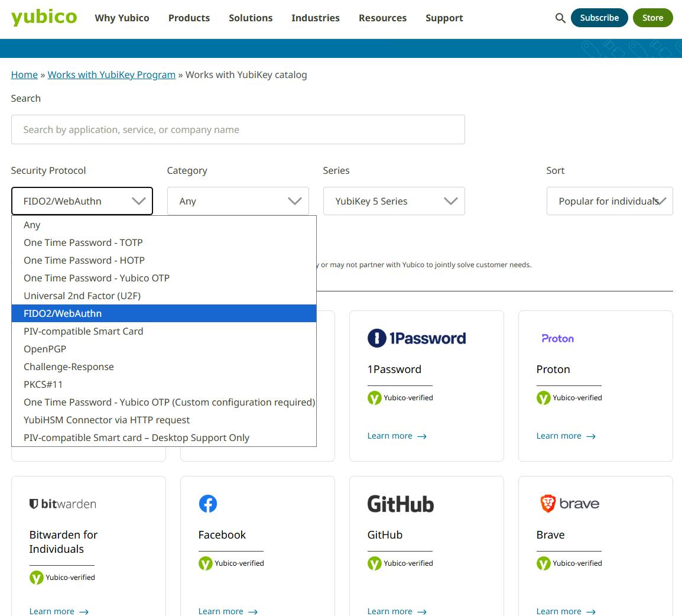The width and height of the screenshot is (682, 616).
Task: Click the Yubico-verified badge on the Proton card
Action: (x=569, y=398)
